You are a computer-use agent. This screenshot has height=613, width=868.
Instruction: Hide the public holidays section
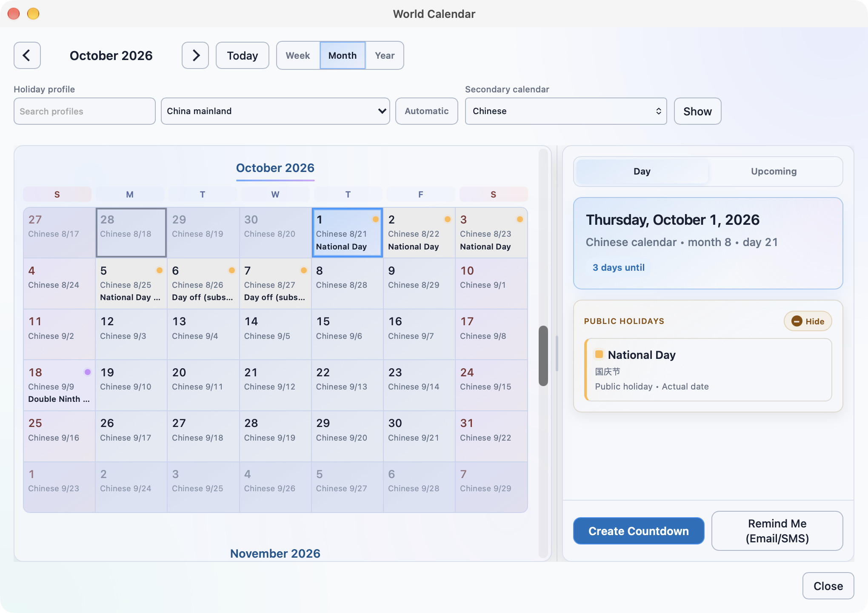click(808, 321)
